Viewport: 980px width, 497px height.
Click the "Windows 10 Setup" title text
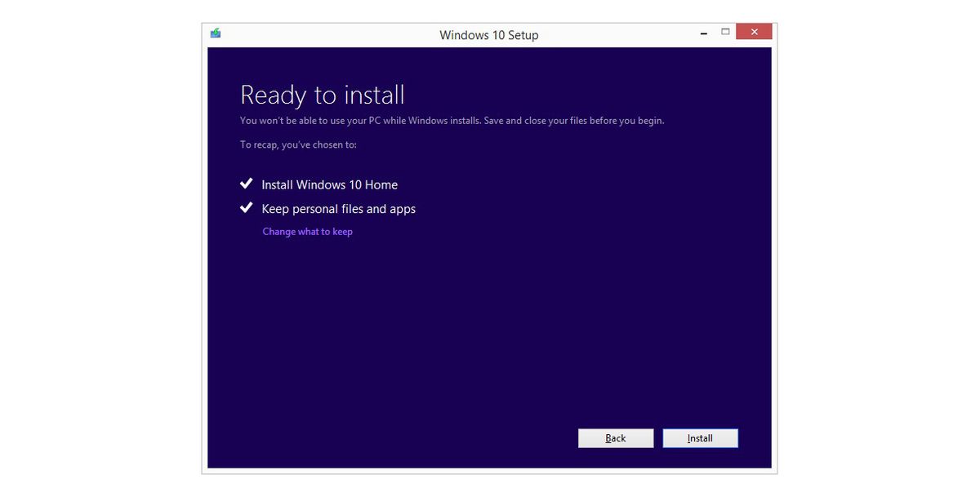489,35
